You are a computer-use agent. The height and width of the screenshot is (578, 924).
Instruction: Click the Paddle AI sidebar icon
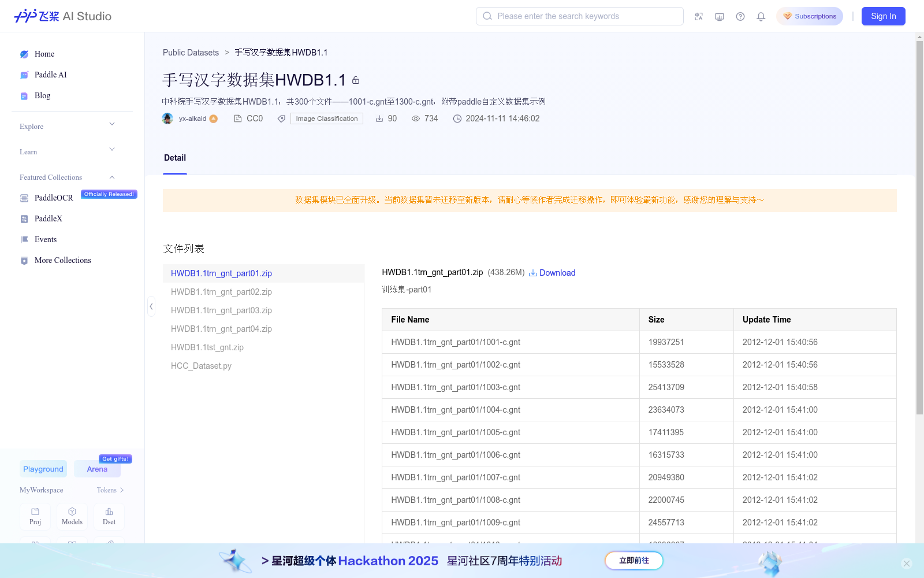(24, 75)
